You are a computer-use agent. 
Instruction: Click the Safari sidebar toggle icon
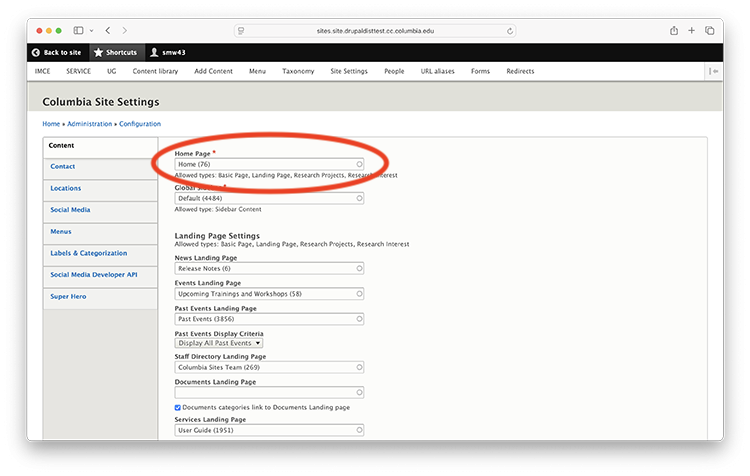pos(78,31)
